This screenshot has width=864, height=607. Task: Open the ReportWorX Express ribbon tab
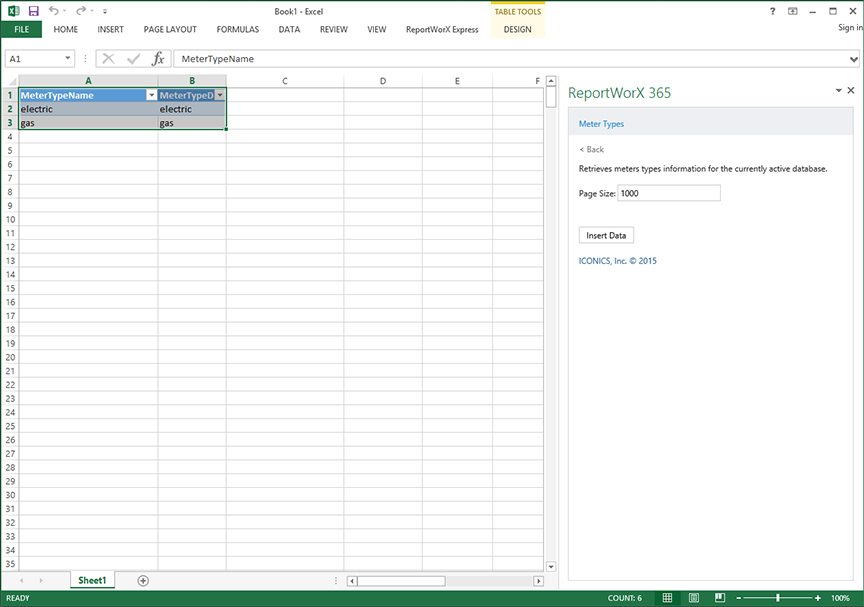(x=441, y=30)
